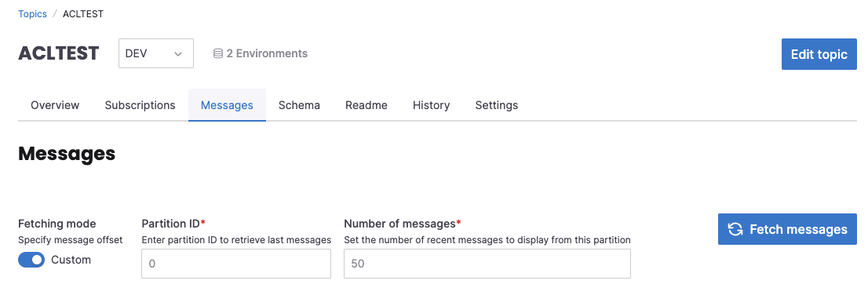The image size is (868, 295).
Task: Click the database icon beside 2 Environments
Action: tap(218, 53)
